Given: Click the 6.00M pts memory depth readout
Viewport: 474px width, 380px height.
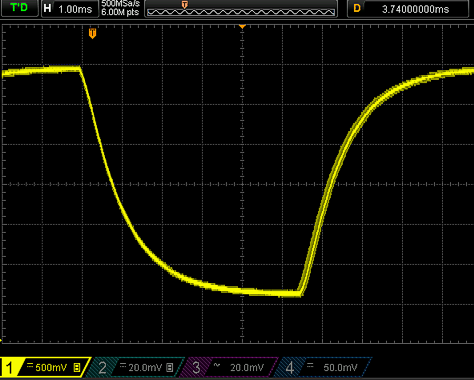Looking at the screenshot, I should [120, 13].
